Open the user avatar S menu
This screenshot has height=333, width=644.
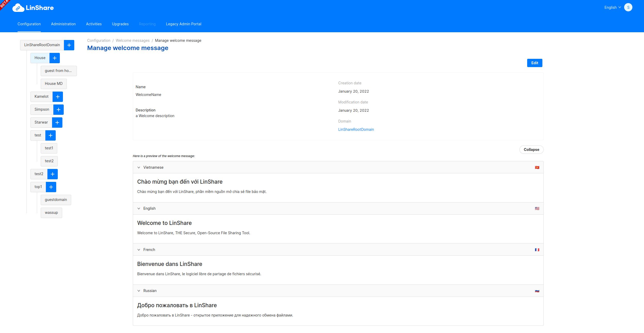click(628, 7)
